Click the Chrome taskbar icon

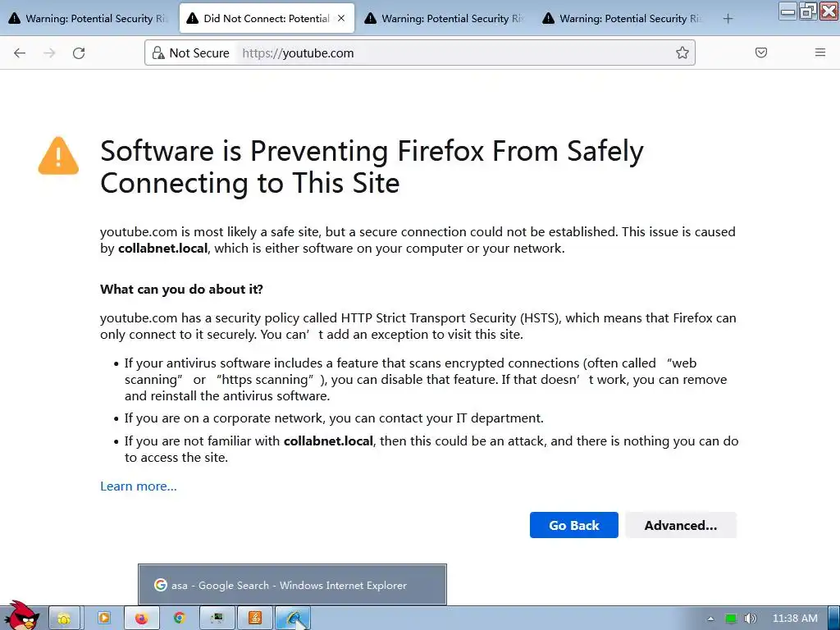tap(180, 619)
